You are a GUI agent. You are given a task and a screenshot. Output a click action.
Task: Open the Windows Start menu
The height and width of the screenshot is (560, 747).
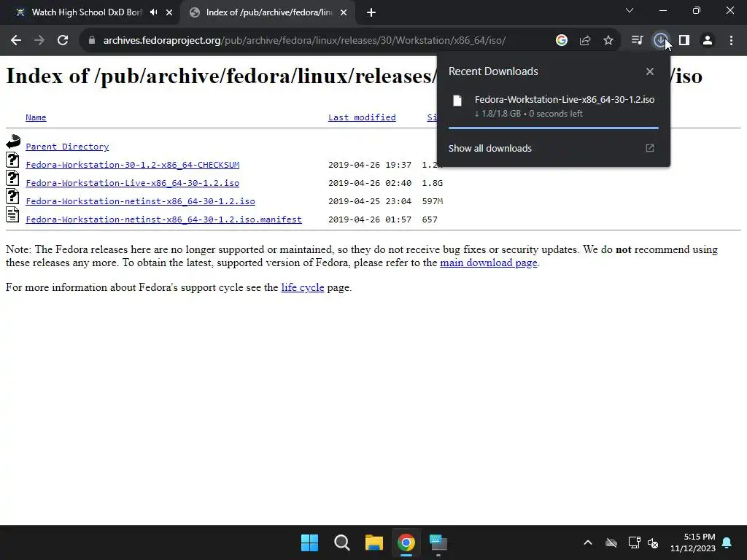tap(309, 542)
